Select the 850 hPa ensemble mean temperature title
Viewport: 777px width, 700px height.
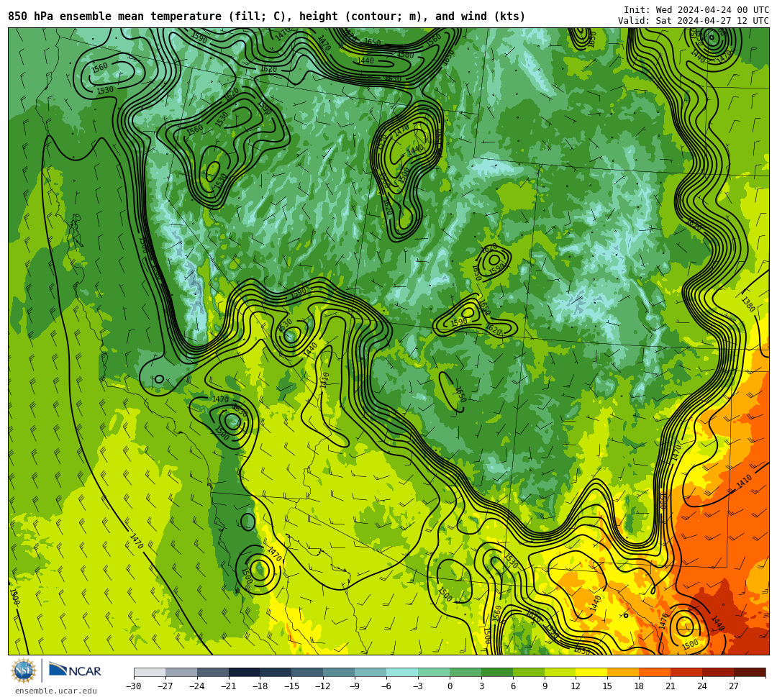(267, 17)
